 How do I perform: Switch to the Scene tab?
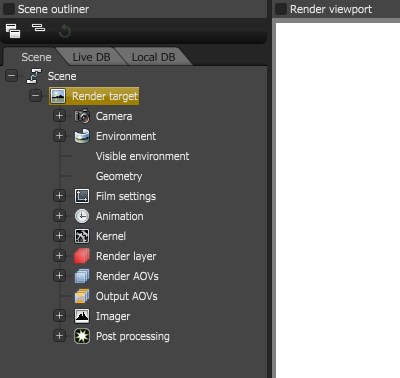[x=36, y=57]
